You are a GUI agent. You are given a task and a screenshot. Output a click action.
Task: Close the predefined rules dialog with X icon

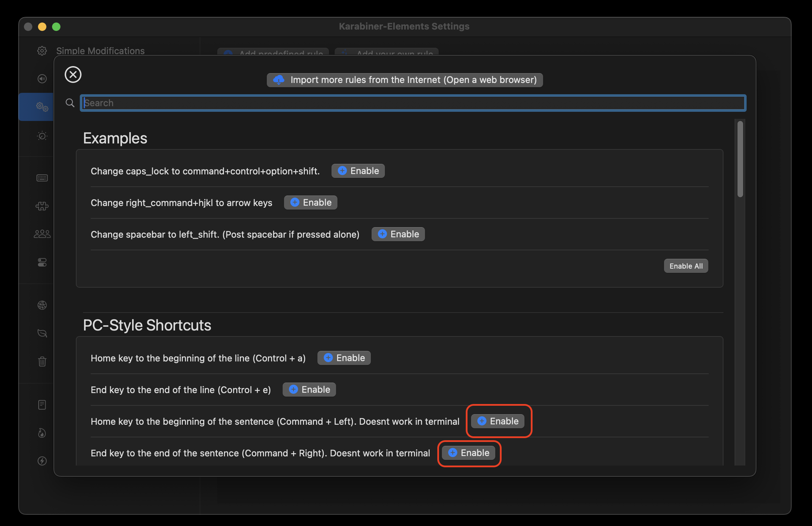[x=73, y=75]
